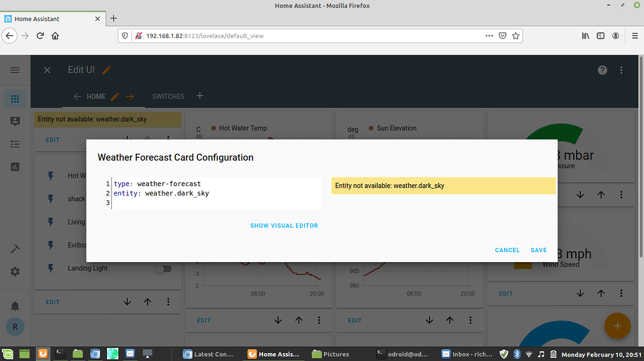Go back in Firefox
The image size is (644, 361).
pos(9,35)
